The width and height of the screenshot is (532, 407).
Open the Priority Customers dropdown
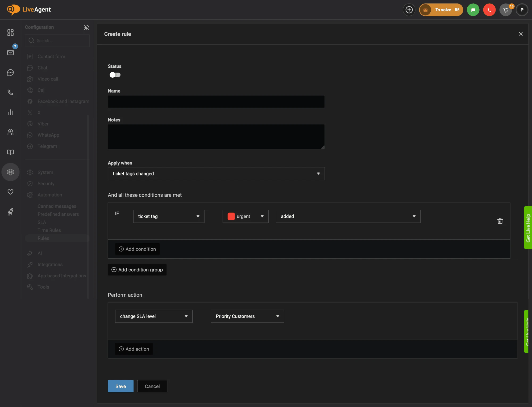click(247, 316)
